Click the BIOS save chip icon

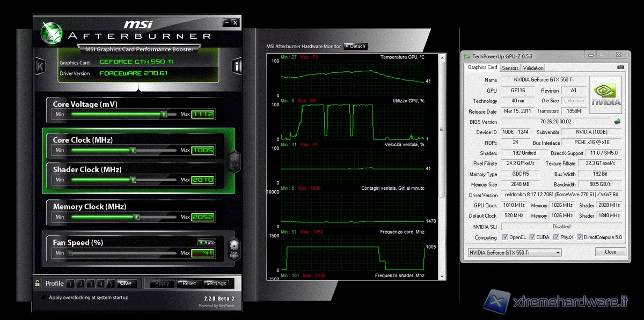pos(617,122)
